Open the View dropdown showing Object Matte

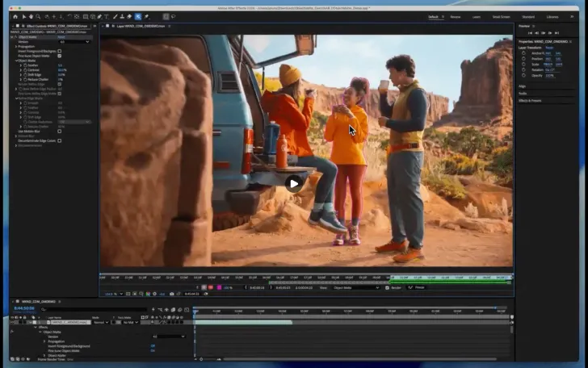pyautogui.click(x=355, y=287)
